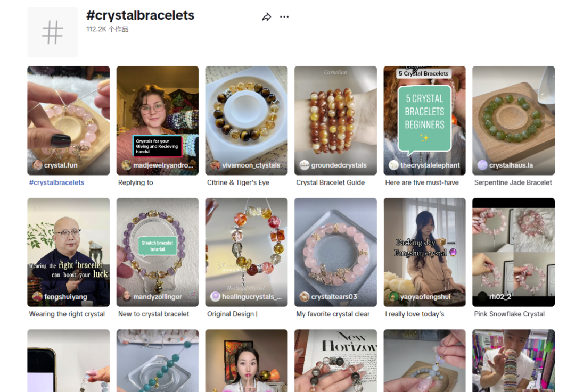Open the Stretch bracelet tutorial video

click(x=157, y=250)
